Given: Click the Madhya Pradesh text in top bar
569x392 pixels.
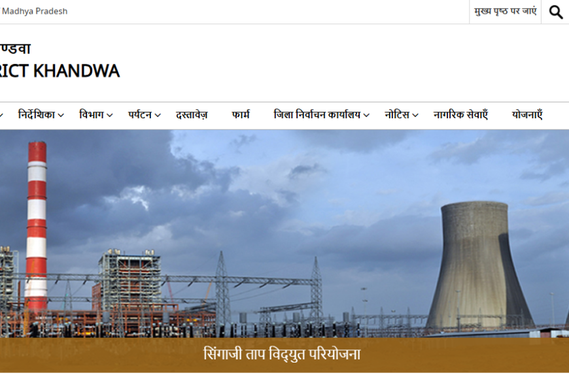Looking at the screenshot, I should [34, 11].
